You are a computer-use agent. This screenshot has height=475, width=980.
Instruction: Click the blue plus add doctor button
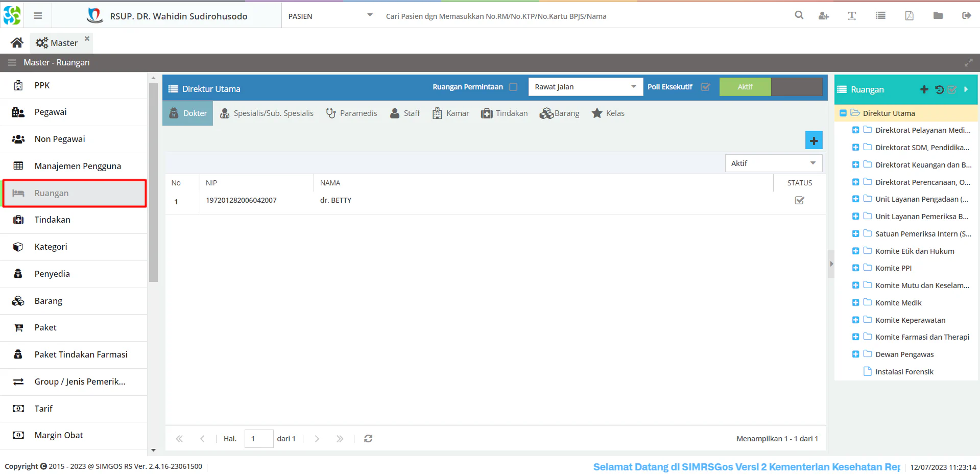(814, 140)
